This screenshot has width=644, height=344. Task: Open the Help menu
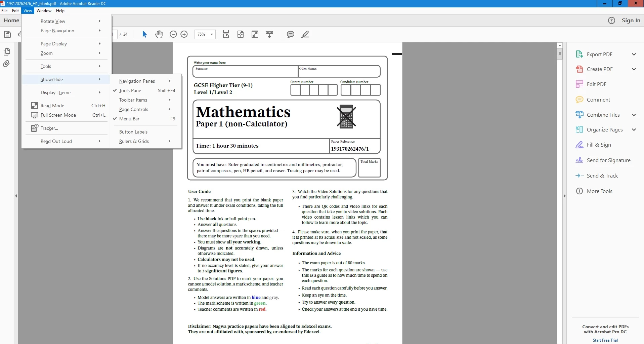tap(60, 11)
